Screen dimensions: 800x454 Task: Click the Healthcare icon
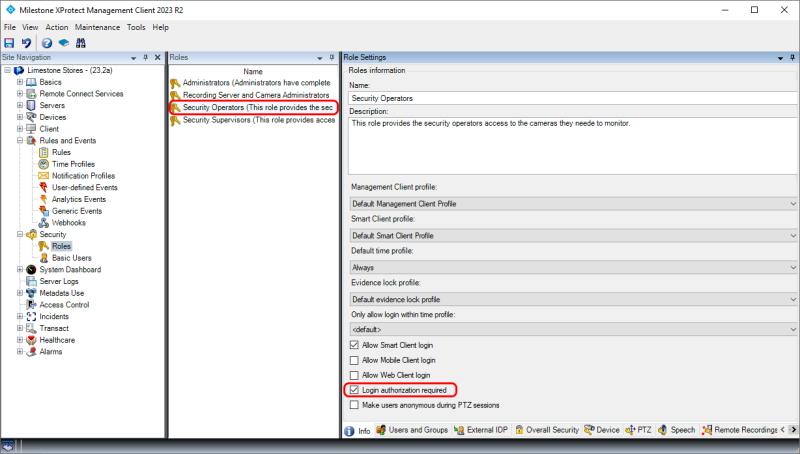coord(32,340)
